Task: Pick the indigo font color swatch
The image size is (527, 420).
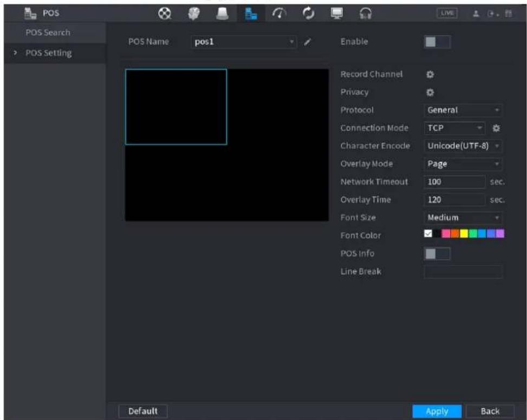Action: click(491, 234)
